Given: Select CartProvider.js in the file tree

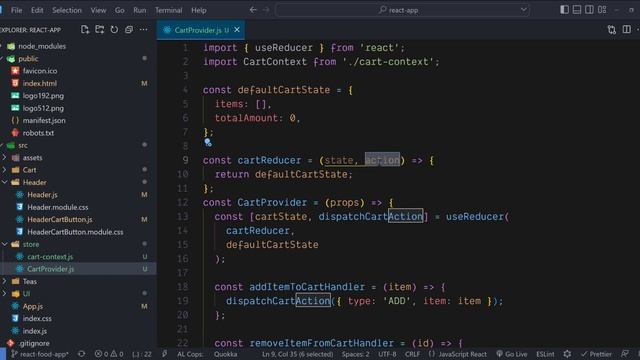Looking at the screenshot, I should tap(51, 269).
